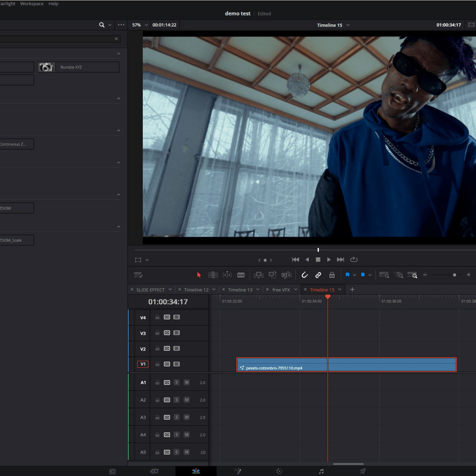Select the Selection Mode arrow tool
Viewport: 476px width, 476px height.
pos(199,275)
